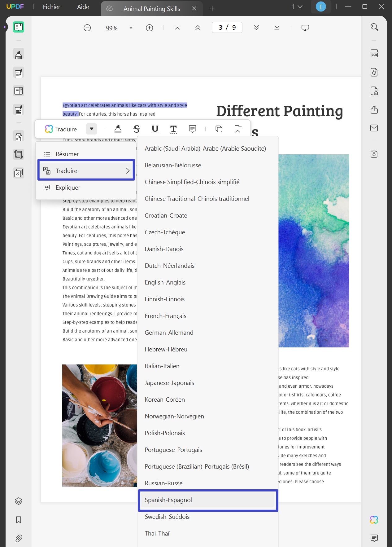Open the Reader mode icon in left sidebar
The height and width of the screenshot is (547, 392).
[x=19, y=27]
